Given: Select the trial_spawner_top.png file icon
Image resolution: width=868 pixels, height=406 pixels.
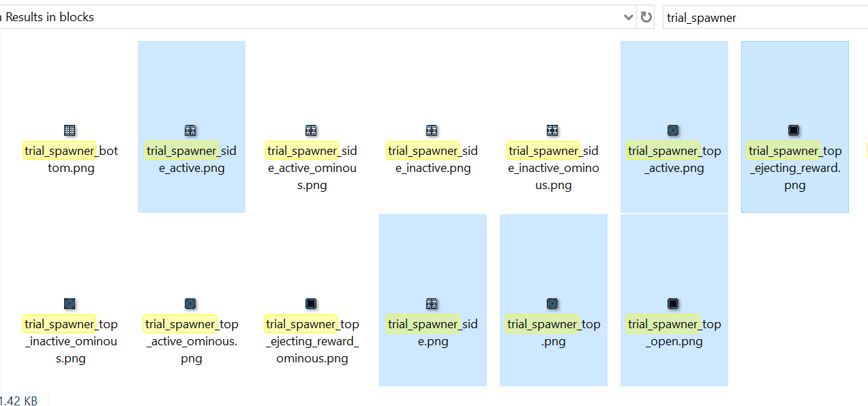Looking at the screenshot, I should (x=552, y=303).
